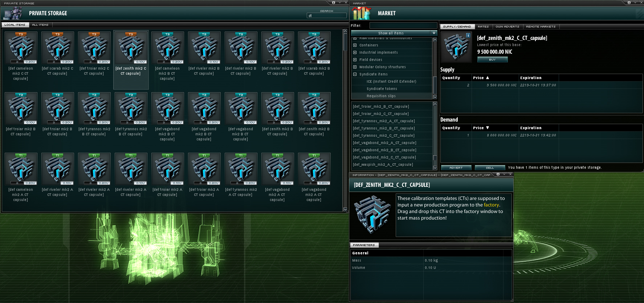Click the capsule image in the Information window
The height and width of the screenshot is (303, 644).
click(x=372, y=214)
